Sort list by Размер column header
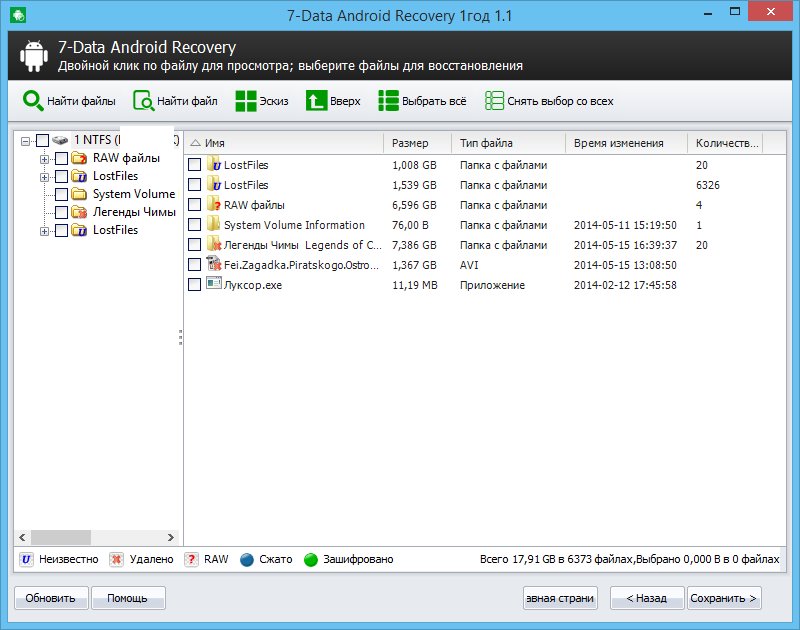This screenshot has height=630, width=800. (417, 143)
